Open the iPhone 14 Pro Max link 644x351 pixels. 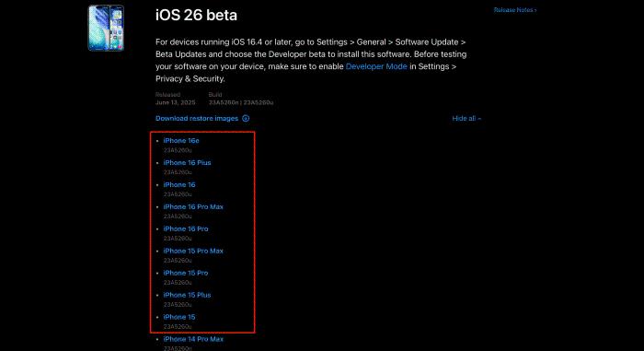pos(193,339)
